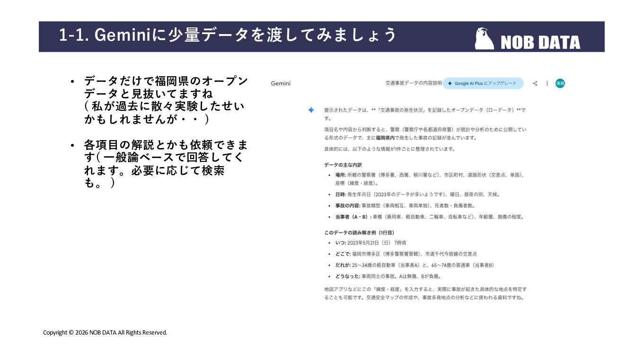
Task: Select conversation title 交通事故データの内容説明
Action: 414,83
